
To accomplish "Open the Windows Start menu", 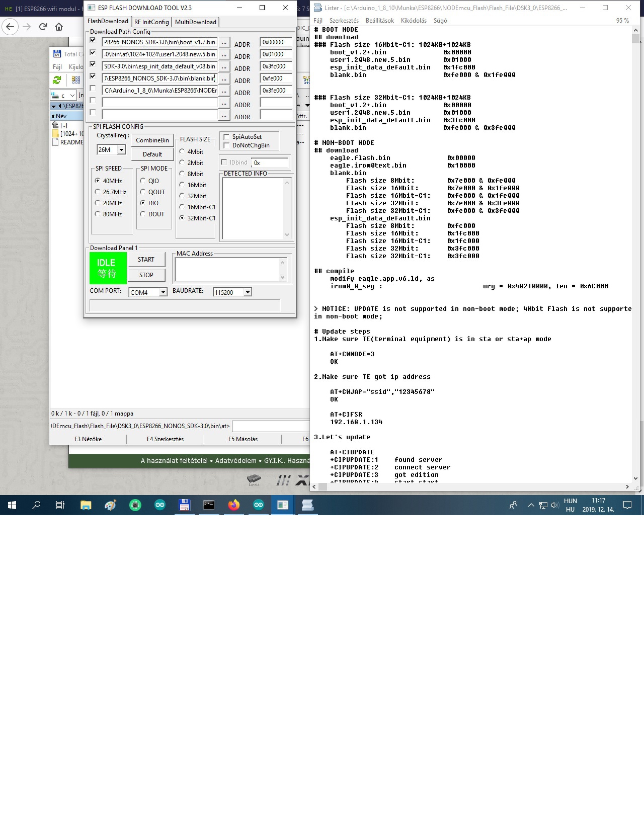I will tap(12, 505).
